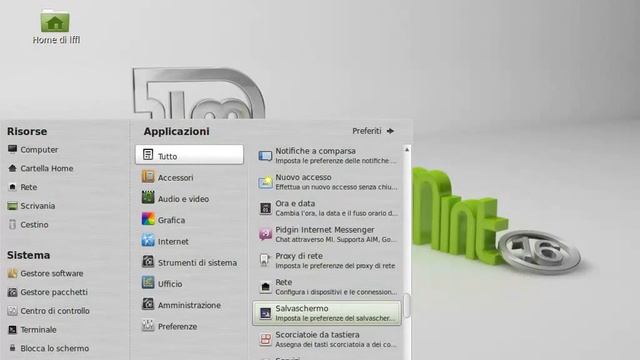Click the Tutto category icon

pos(148,155)
